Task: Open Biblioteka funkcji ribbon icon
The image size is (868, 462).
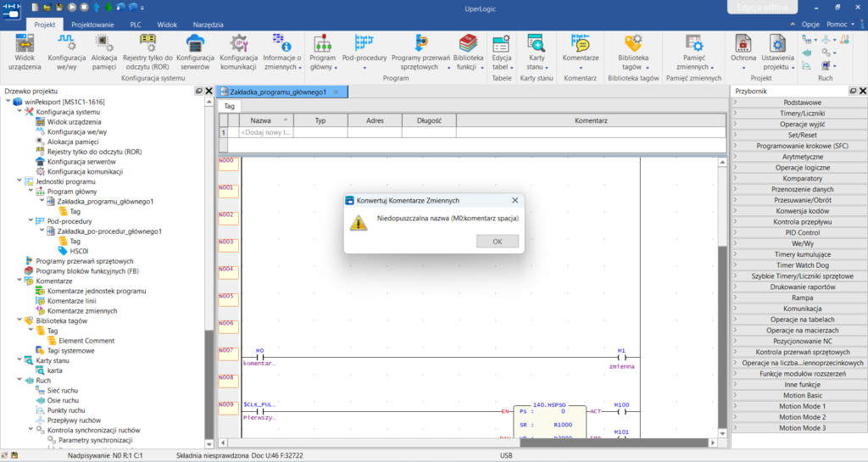Action: (468, 52)
